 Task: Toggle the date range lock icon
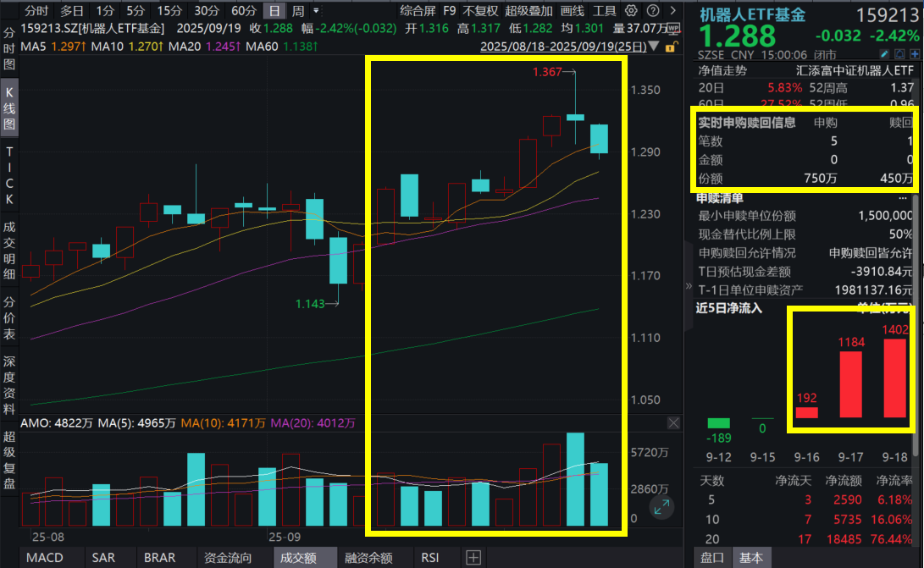[x=671, y=47]
